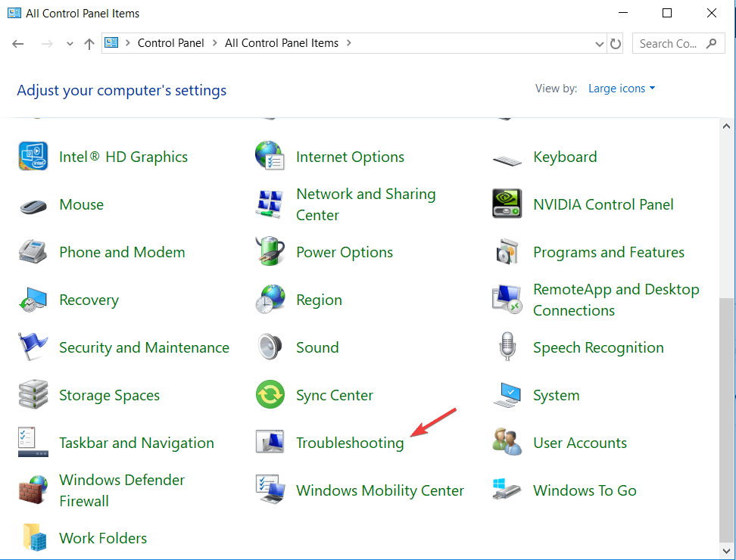Open the NVIDIA Control Panel icon

click(507, 204)
